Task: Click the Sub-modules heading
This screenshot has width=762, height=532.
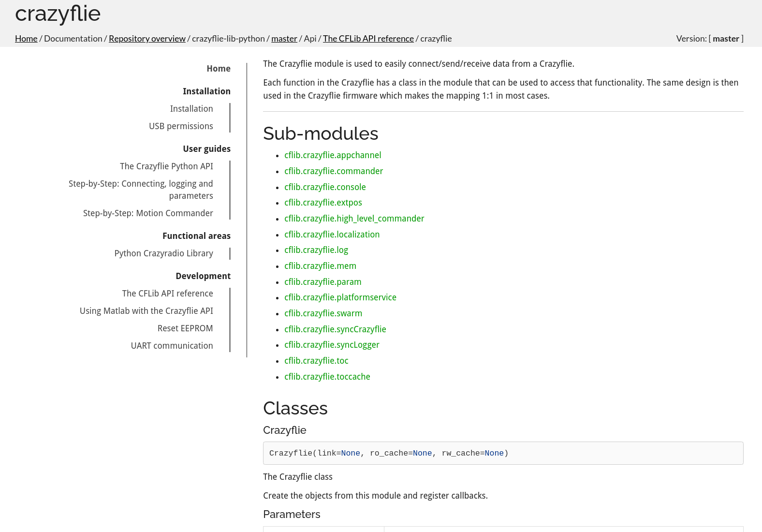Action: coord(321,133)
